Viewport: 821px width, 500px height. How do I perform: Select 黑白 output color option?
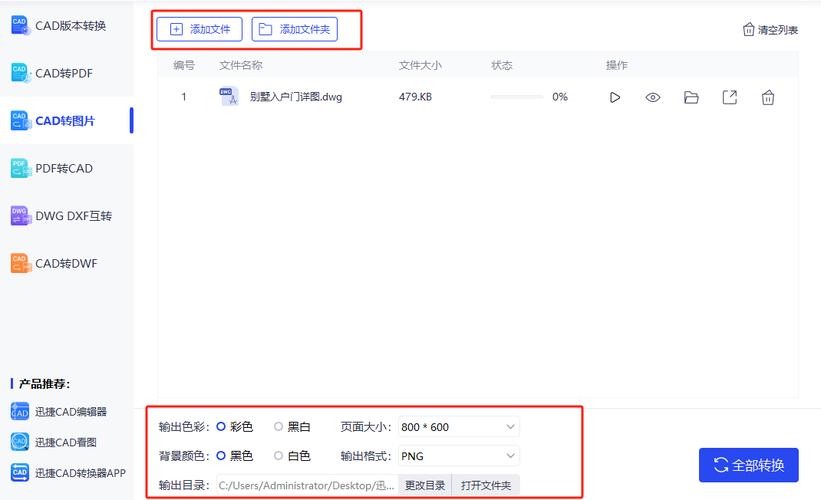pos(292,427)
